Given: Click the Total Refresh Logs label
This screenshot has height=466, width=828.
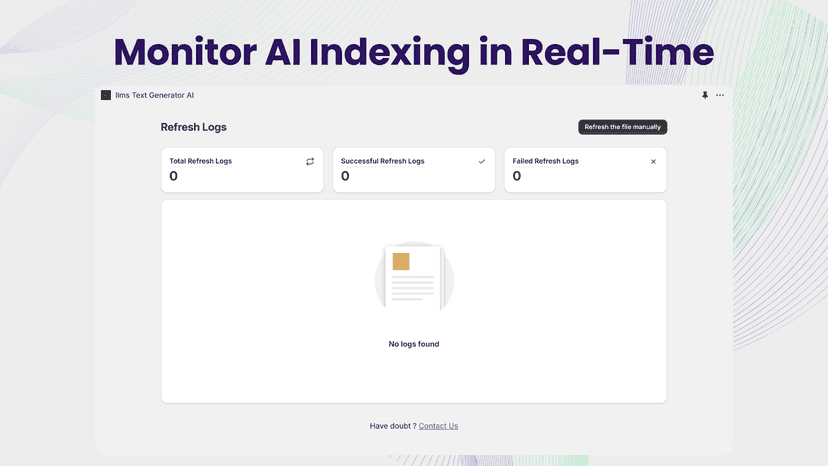Looking at the screenshot, I should [x=201, y=161].
